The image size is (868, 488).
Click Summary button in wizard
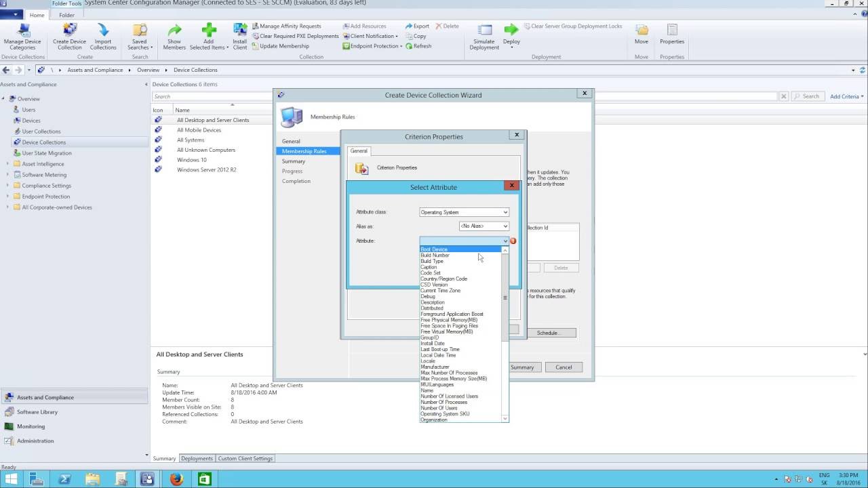[x=522, y=367]
